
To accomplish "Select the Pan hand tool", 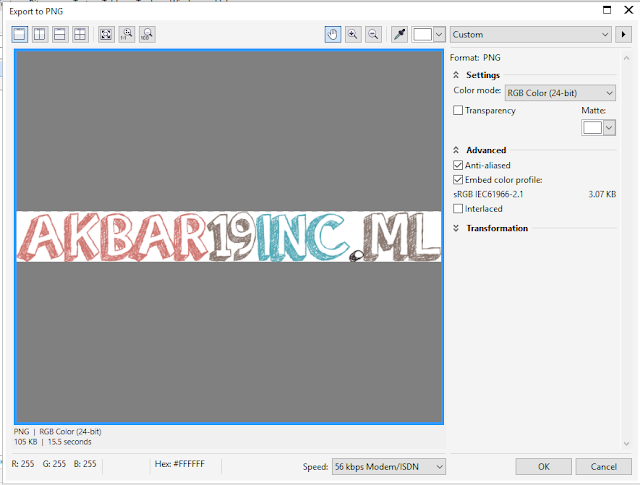I will tap(333, 34).
